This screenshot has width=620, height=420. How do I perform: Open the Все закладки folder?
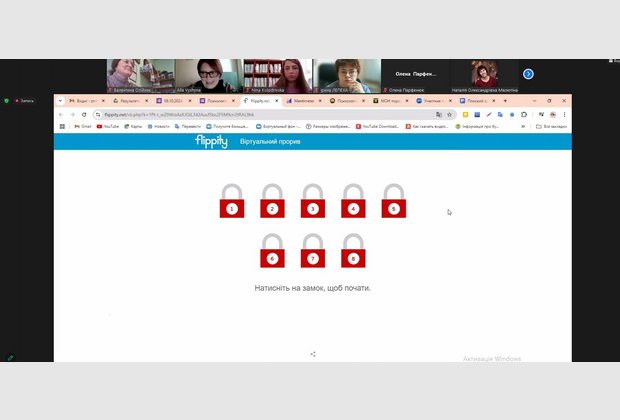pyautogui.click(x=551, y=127)
